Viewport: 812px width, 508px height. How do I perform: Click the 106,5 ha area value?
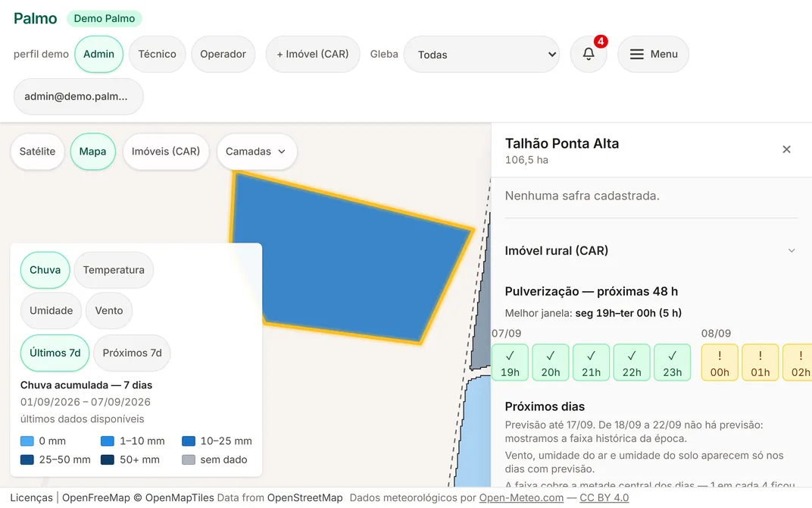[x=526, y=160]
